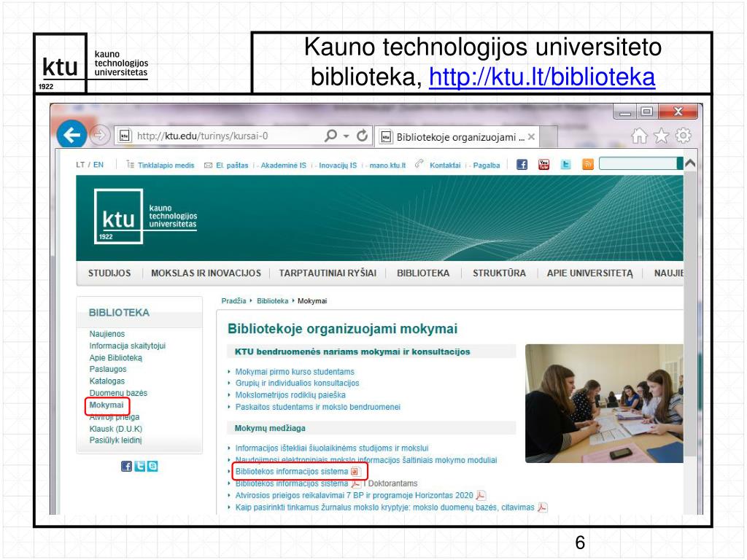Open PDF icon after Kaip pasirinkti tinkamus žurnalus
This screenshot has height=560, width=747.
[x=542, y=507]
